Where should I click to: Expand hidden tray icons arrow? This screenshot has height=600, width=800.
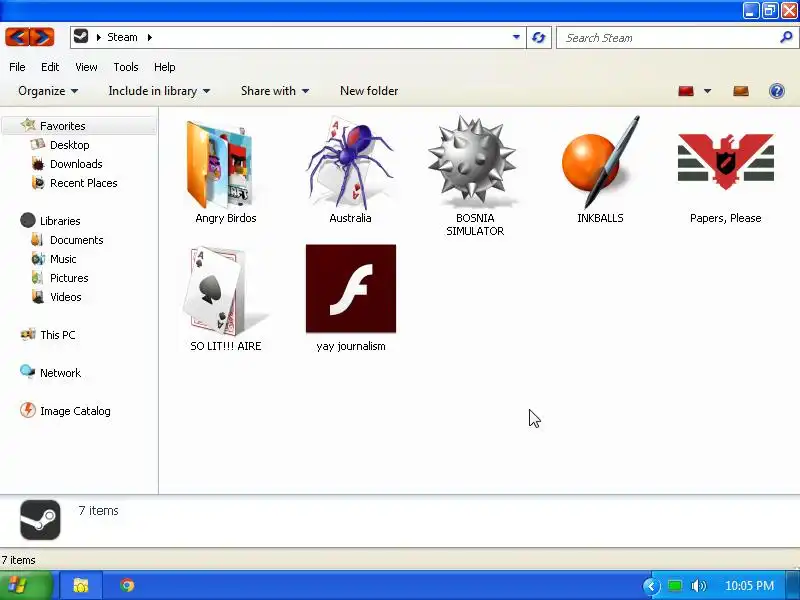click(652, 586)
